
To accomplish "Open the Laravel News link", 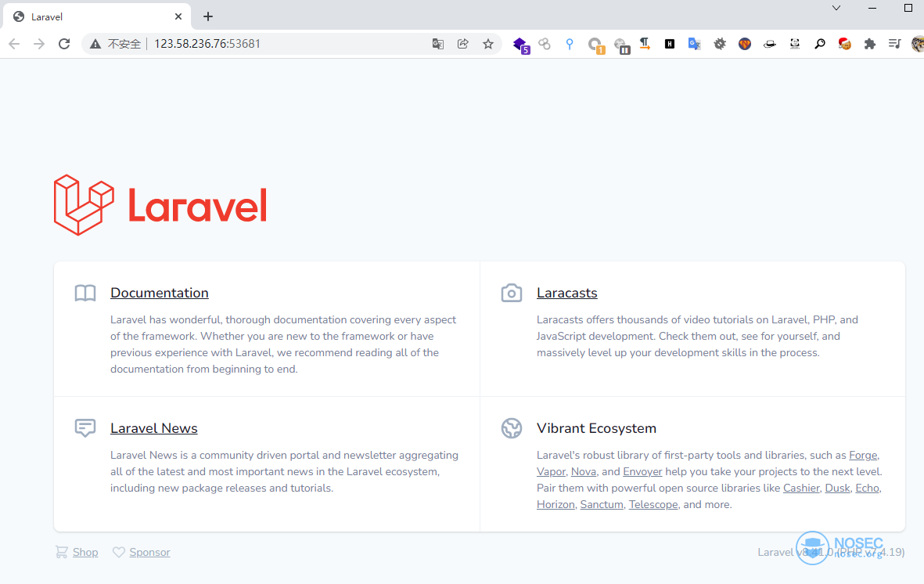I will tap(154, 428).
